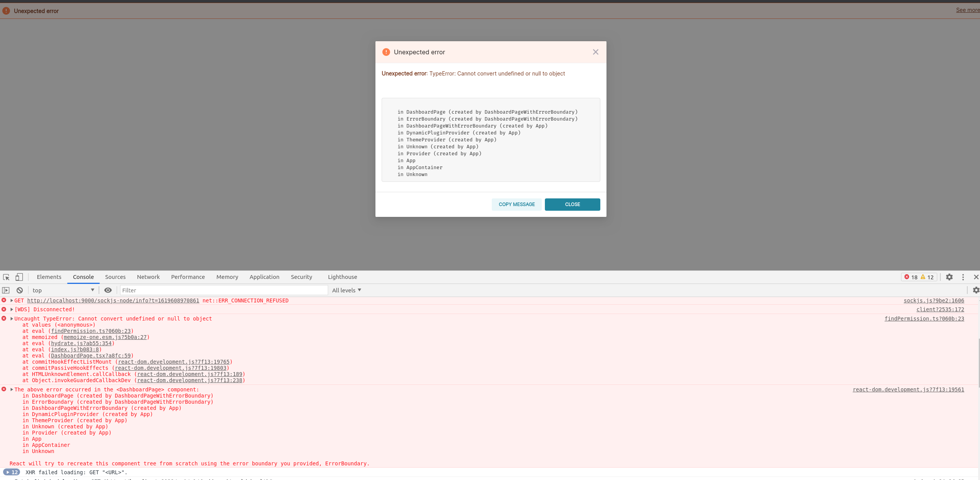980x480 pixels.
Task: Select the inspect element tool
Action: (x=6, y=277)
